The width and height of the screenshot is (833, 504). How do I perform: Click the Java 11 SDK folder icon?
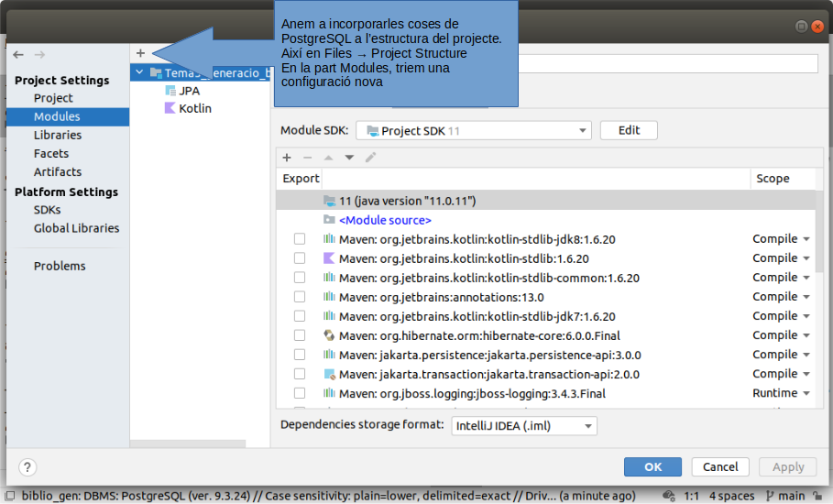(329, 201)
